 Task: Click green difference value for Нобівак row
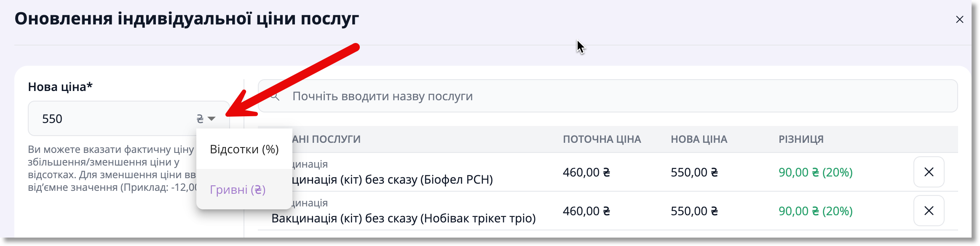pos(816,211)
